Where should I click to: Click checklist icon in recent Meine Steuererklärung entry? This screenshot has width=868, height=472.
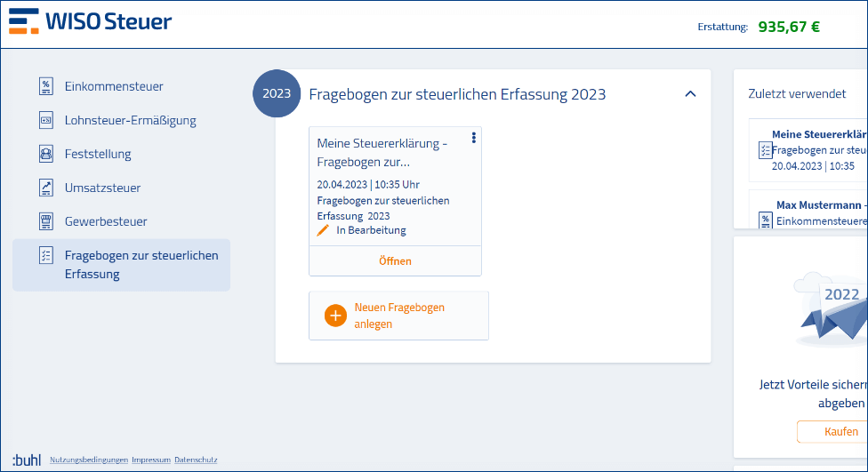coord(765,150)
